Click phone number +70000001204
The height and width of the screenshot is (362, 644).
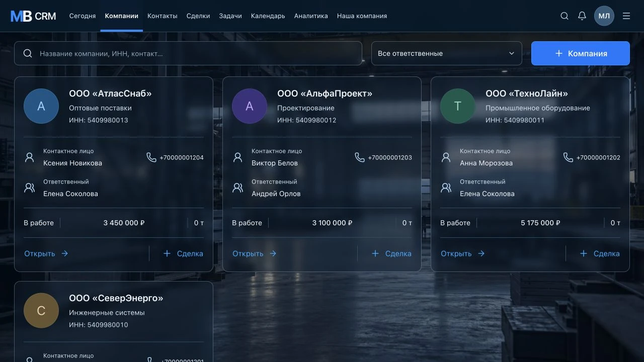182,158
